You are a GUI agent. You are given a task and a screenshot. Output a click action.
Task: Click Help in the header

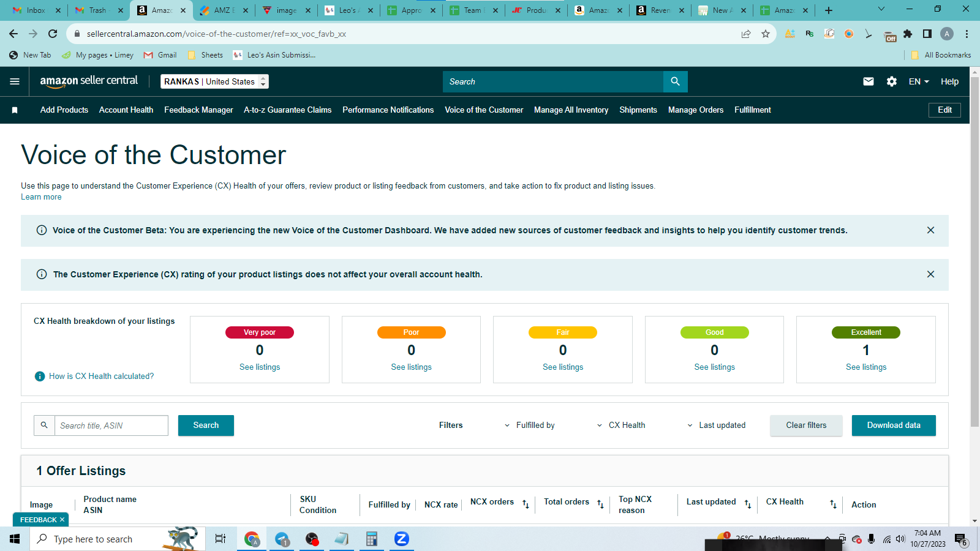[x=949, y=81]
